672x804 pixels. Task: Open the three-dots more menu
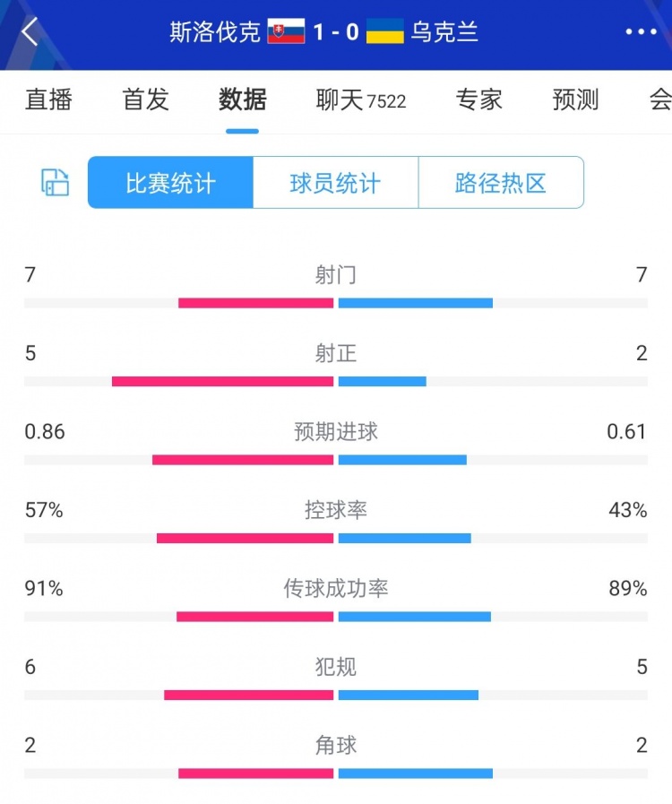pos(641,32)
